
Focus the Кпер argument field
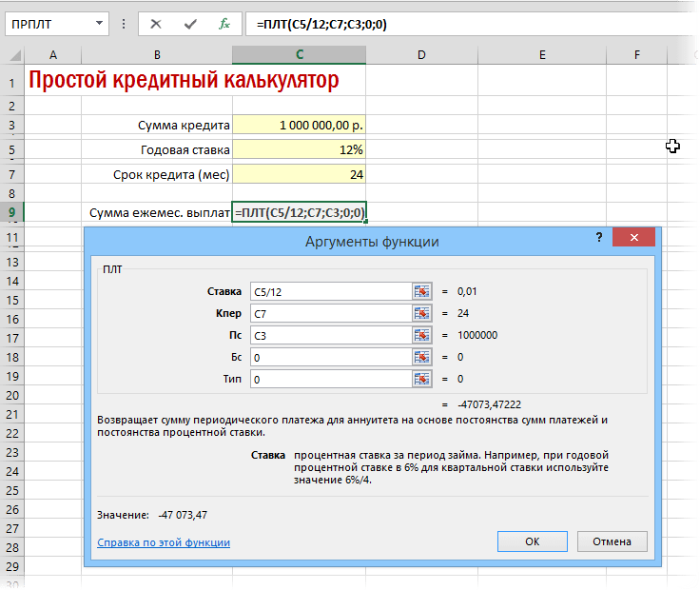(331, 313)
